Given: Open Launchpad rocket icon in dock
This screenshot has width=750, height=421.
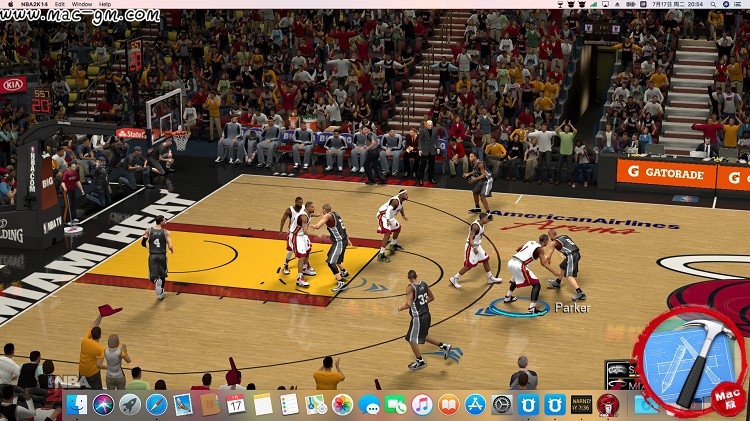Looking at the screenshot, I should [x=130, y=405].
